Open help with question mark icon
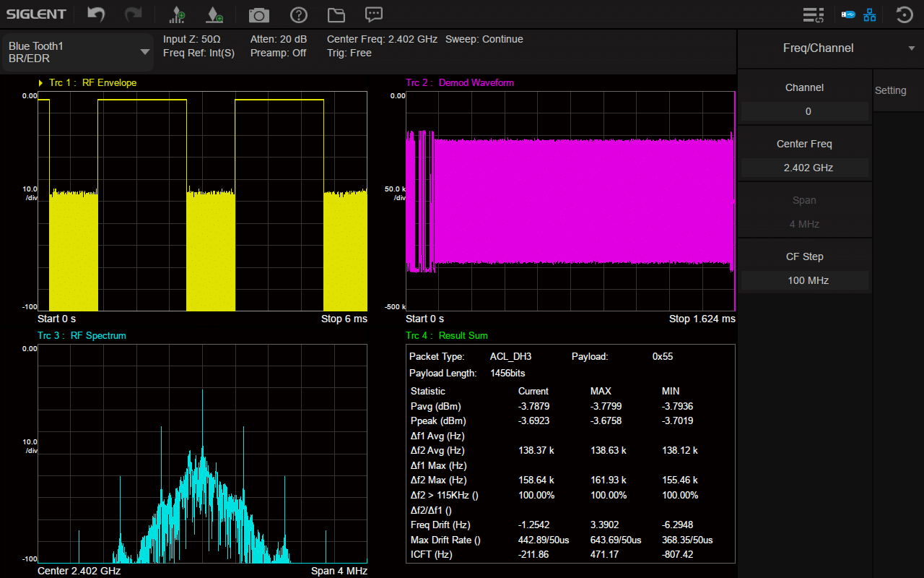Image resolution: width=924 pixels, height=578 pixels. (x=298, y=14)
